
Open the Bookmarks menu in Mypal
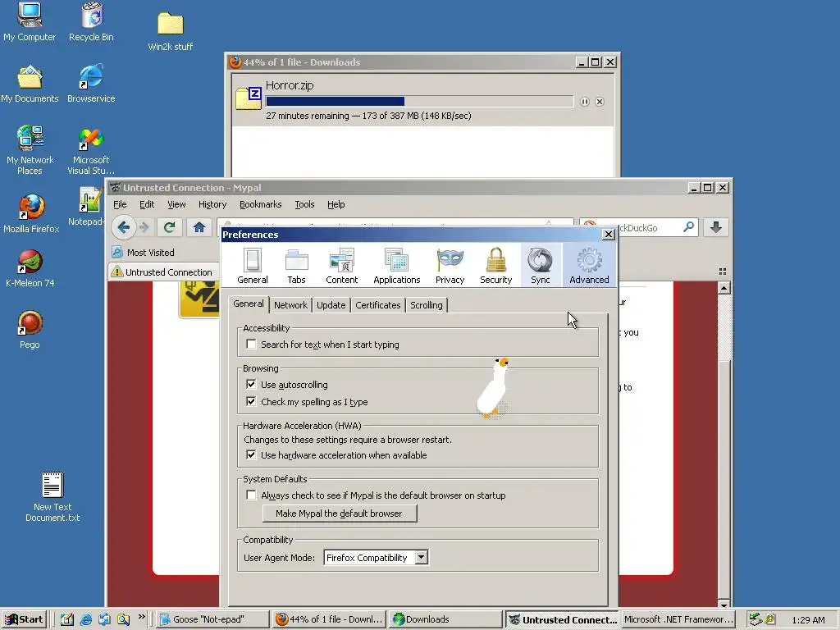tap(260, 204)
